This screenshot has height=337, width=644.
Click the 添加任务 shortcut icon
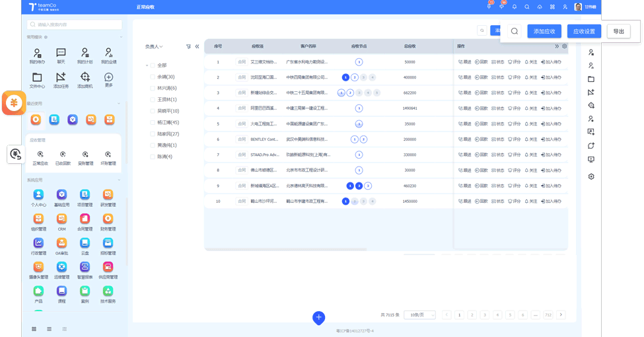pos(61,77)
